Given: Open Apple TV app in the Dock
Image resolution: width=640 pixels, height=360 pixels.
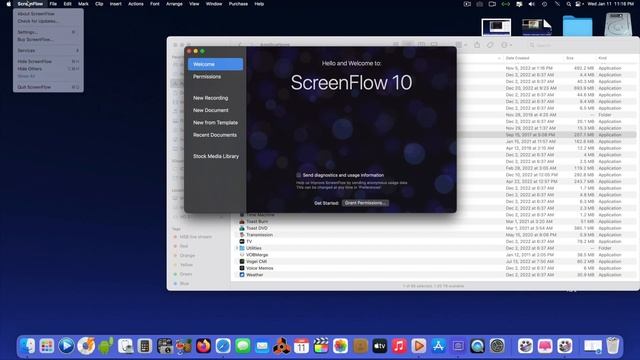Looking at the screenshot, I should click(380, 346).
